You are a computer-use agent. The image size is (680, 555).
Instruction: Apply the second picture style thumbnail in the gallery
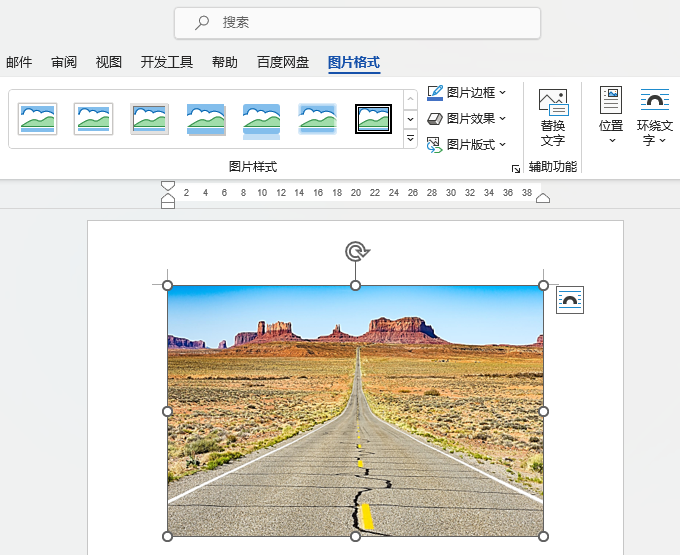(93, 119)
